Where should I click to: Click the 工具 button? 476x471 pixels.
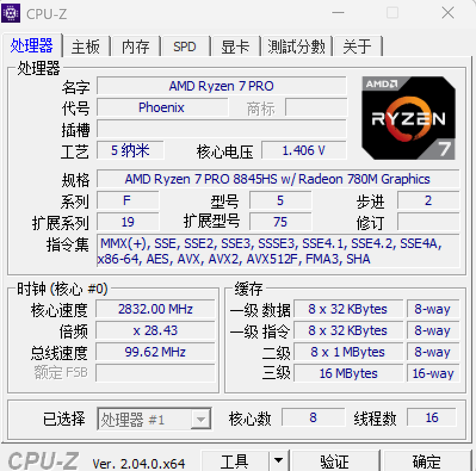pos(234,461)
